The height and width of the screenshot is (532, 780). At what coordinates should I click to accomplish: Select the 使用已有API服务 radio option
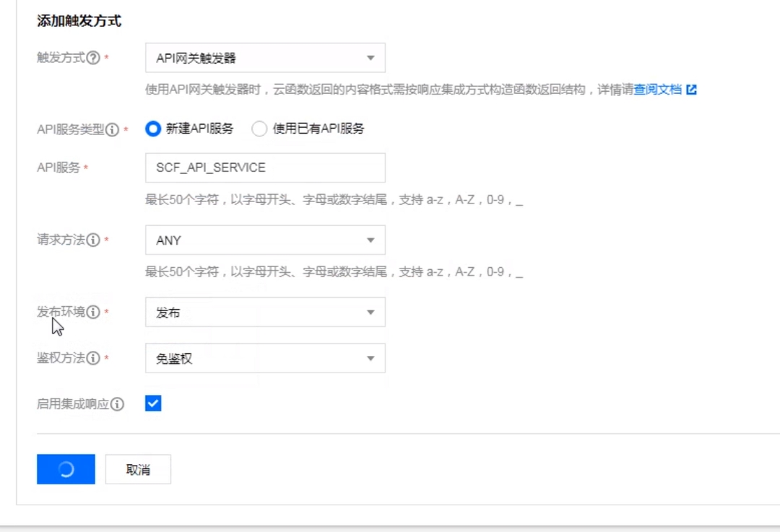click(259, 129)
